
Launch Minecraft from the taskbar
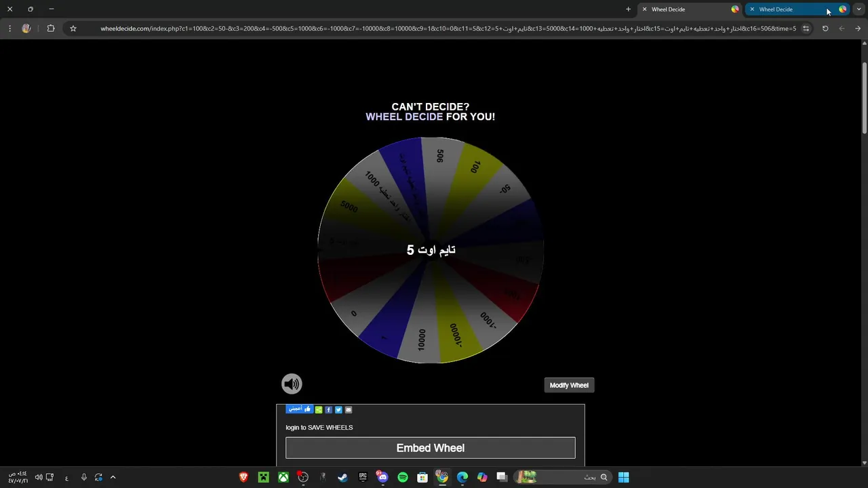tap(263, 477)
